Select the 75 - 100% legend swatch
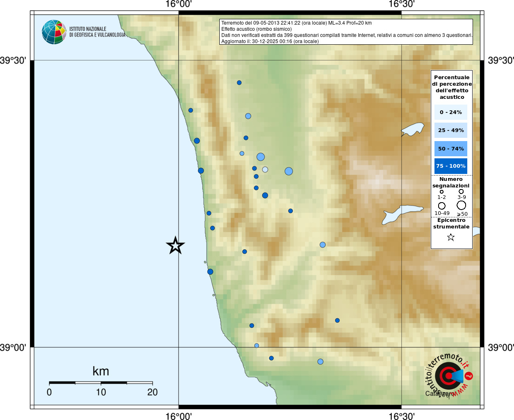 (450, 166)
